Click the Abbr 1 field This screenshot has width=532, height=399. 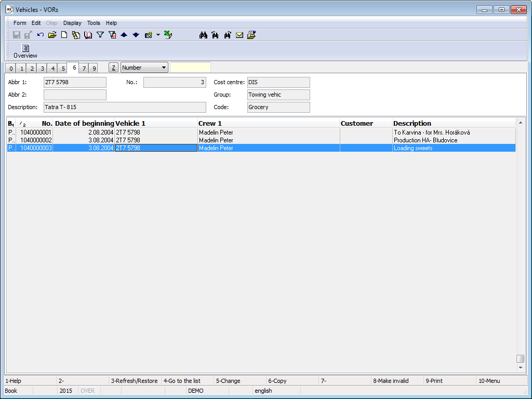pos(75,82)
